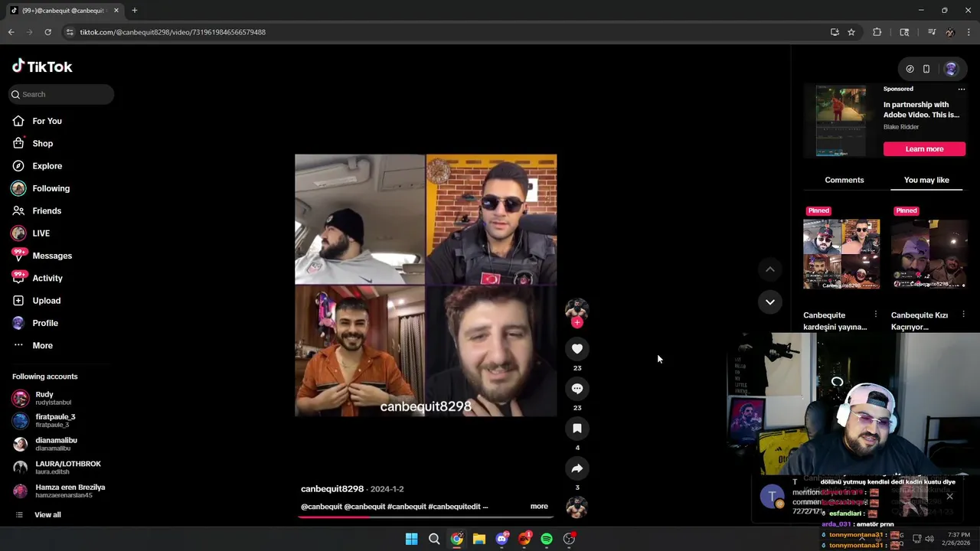Bookmark page with star icon

pyautogui.click(x=851, y=32)
